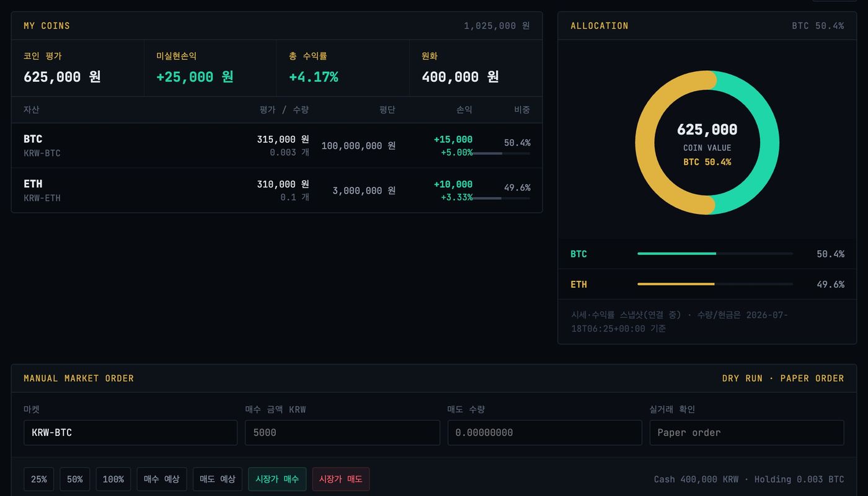868x496 pixels.
Task: Submit a market buy with 시장가 매수
Action: pyautogui.click(x=277, y=479)
